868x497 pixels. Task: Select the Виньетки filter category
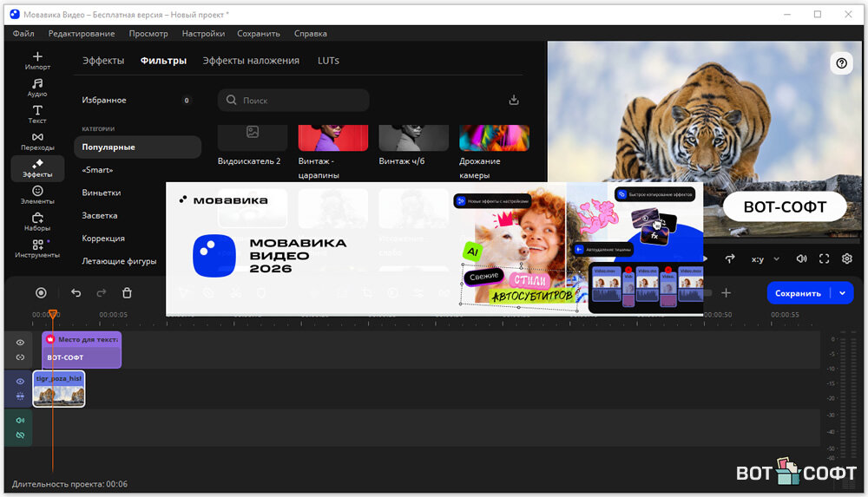tap(102, 193)
